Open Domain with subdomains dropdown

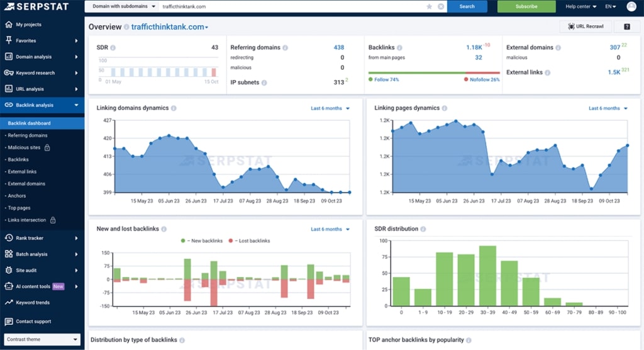123,6
